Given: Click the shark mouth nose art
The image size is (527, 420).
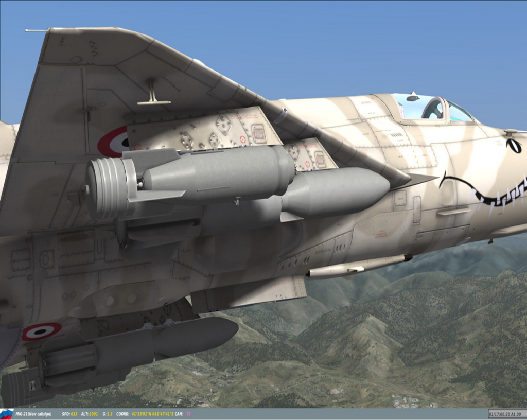Looking at the screenshot, I should click(x=484, y=194).
